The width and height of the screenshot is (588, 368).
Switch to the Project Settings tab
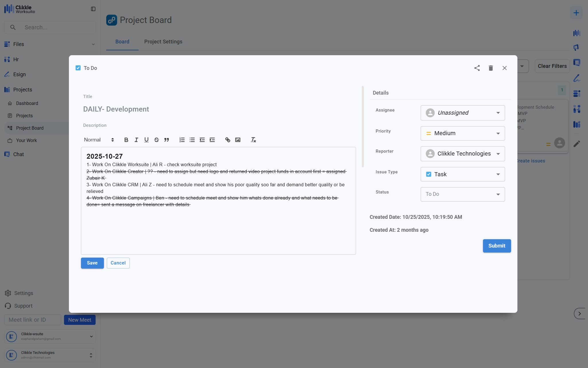[x=163, y=42]
